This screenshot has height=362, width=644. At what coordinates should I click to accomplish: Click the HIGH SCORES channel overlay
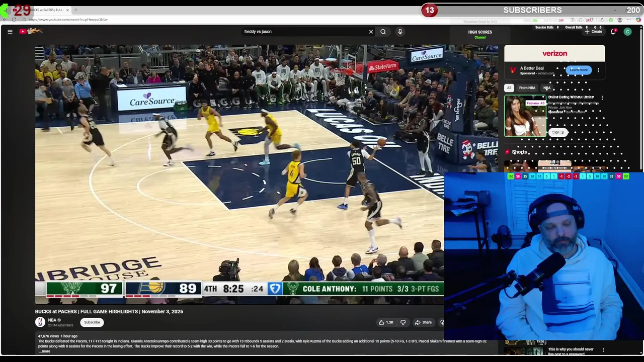(x=480, y=33)
